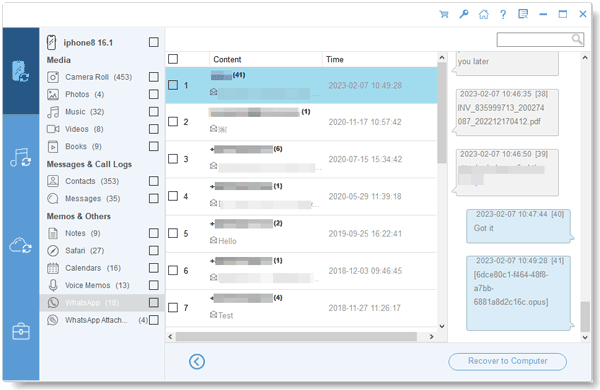Open the feedback note icon
The width and height of the screenshot is (600, 390).
coord(523,15)
